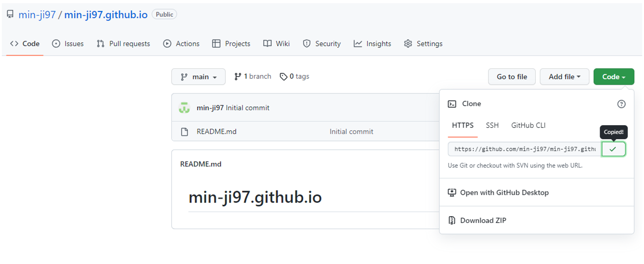This screenshot has height=264, width=644.
Task: Click the min-ji97 avatar in commit row
Action: pyautogui.click(x=184, y=108)
